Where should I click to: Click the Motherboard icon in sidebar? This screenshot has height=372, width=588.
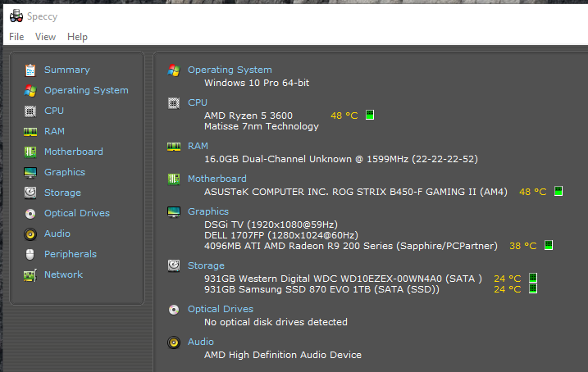click(x=30, y=152)
